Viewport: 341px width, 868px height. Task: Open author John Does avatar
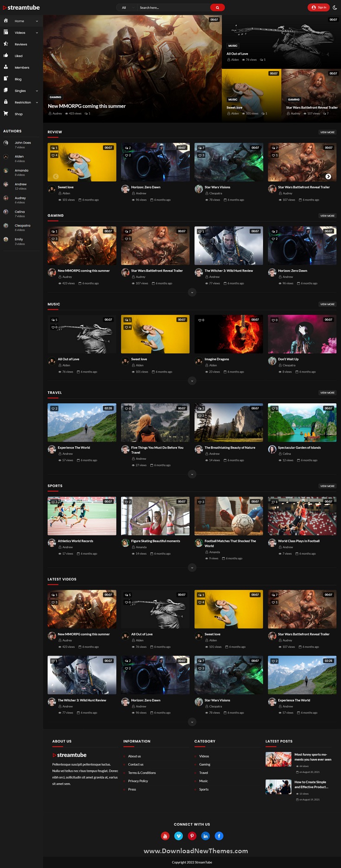(x=6, y=143)
